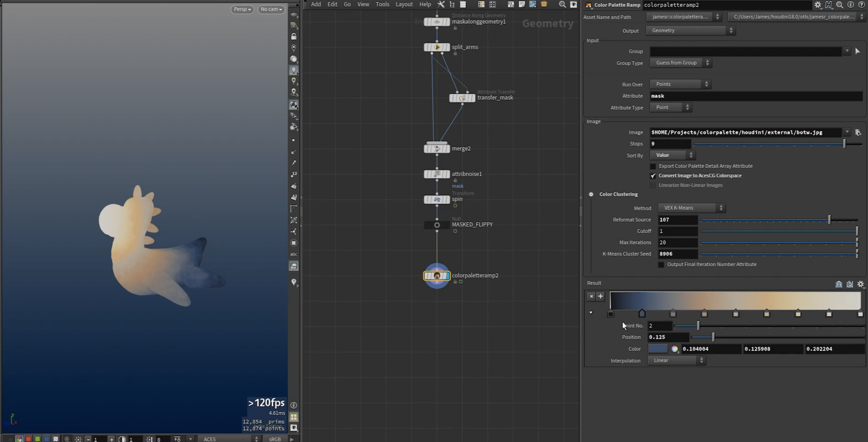This screenshot has width=868, height=442.
Task: Select the attribnoise1 node
Action: 437,174
